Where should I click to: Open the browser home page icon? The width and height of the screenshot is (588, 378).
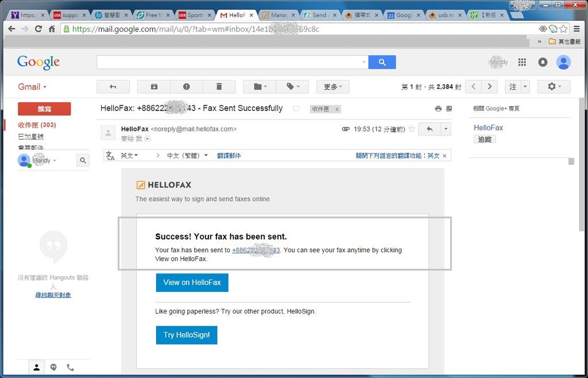(52, 29)
